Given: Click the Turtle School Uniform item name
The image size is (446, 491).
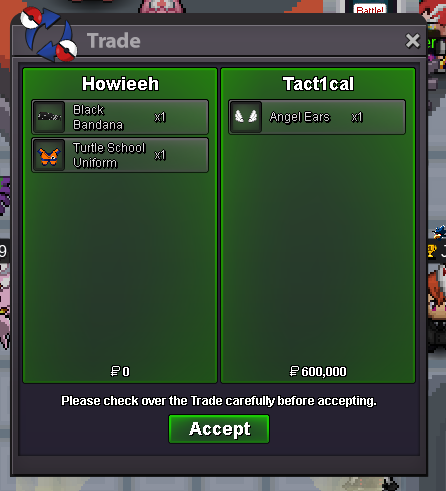Looking at the screenshot, I should [x=109, y=155].
